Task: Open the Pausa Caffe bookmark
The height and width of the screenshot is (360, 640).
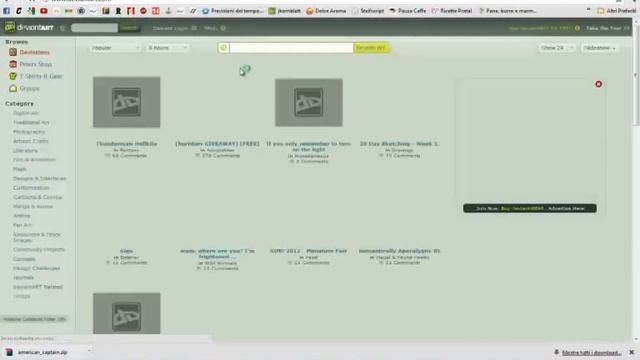Action: pos(407,11)
